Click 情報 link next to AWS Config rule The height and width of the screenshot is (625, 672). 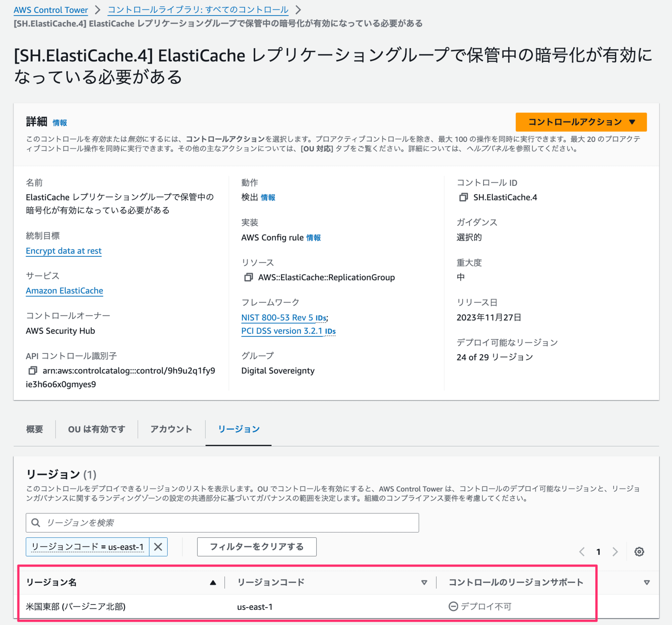313,238
